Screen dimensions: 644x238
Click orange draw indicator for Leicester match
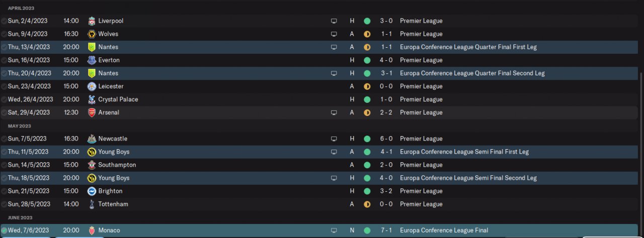[x=367, y=86]
